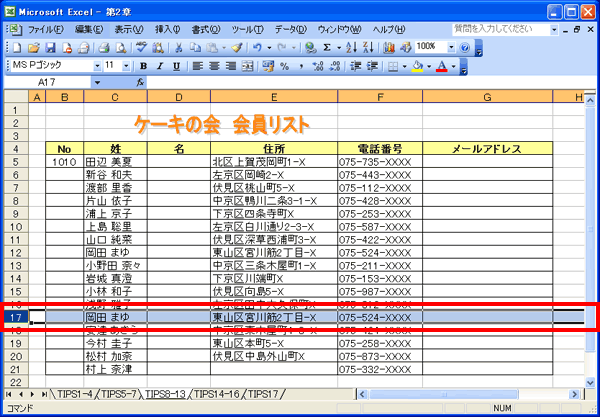600x417 pixels.
Task: Open the zoom percentage dropdown
Action: pos(452,47)
